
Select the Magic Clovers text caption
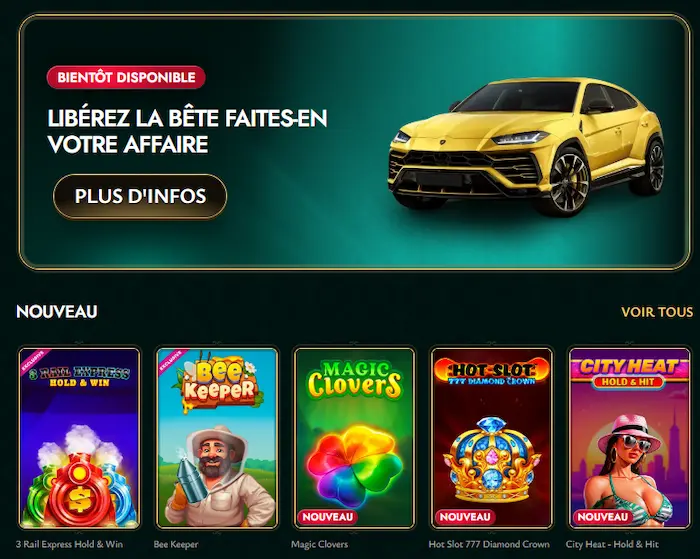(x=319, y=544)
